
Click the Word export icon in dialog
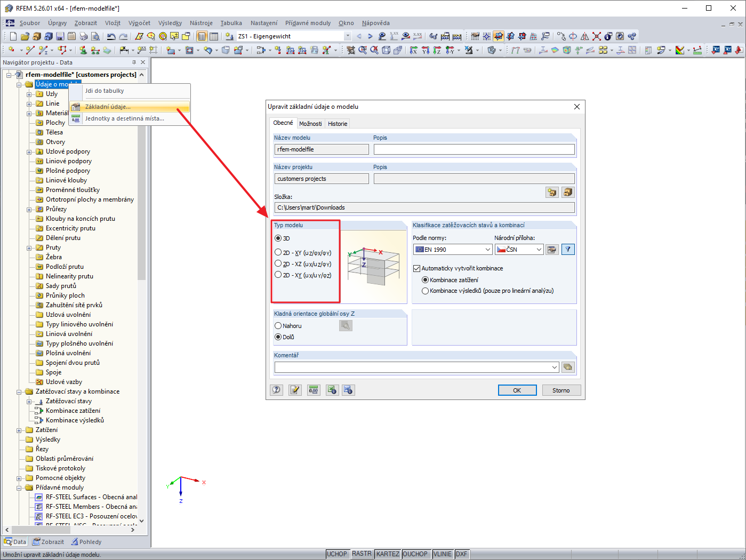[x=348, y=390]
